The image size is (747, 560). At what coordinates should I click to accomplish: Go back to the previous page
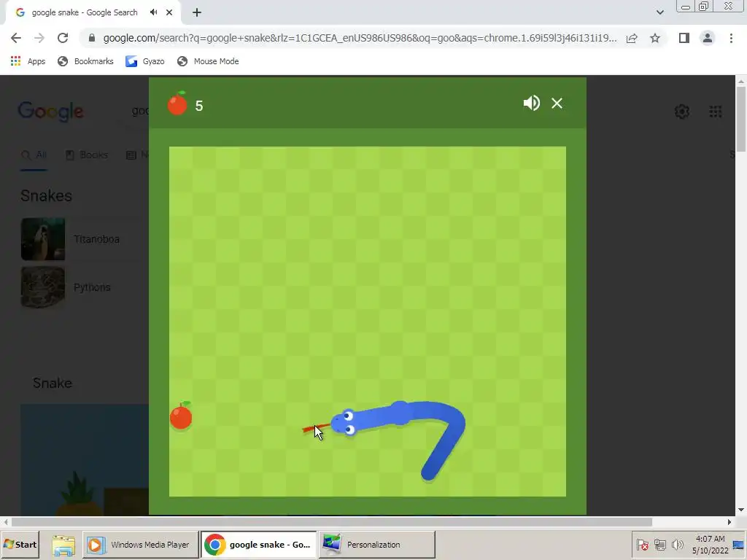coord(16,38)
